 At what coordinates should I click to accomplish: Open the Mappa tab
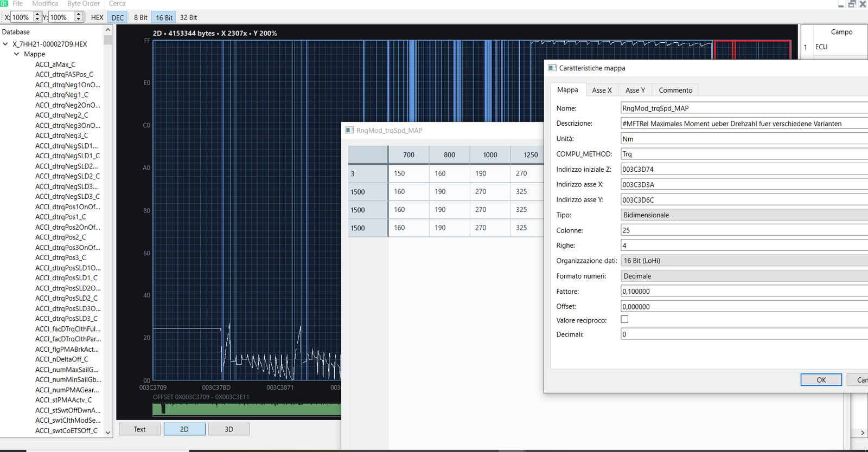[x=567, y=90]
